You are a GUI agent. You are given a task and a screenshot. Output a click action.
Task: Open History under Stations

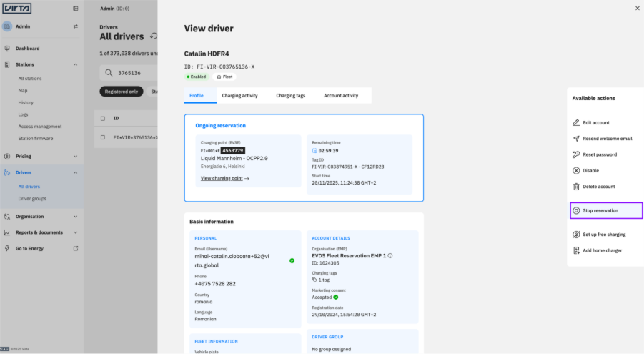coord(26,102)
